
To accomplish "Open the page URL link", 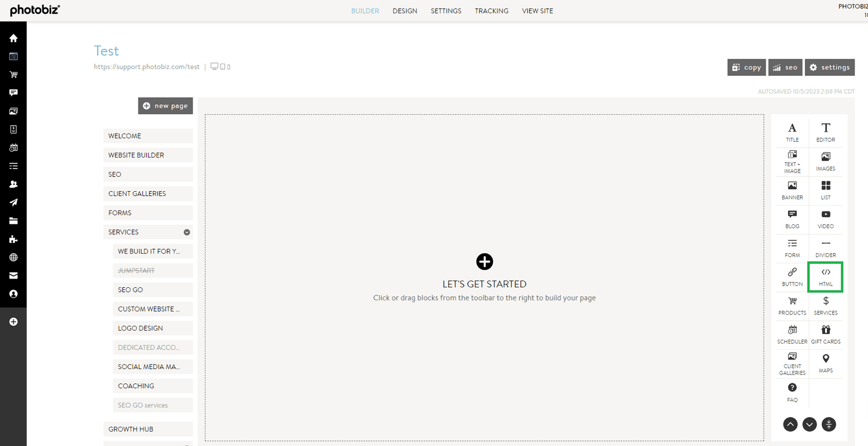I will click(x=146, y=67).
